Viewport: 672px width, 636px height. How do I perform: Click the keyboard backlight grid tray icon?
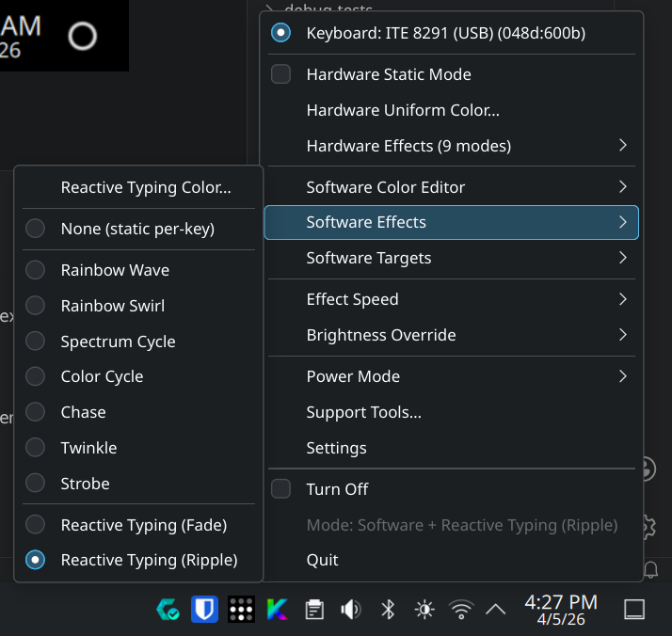[x=241, y=609]
